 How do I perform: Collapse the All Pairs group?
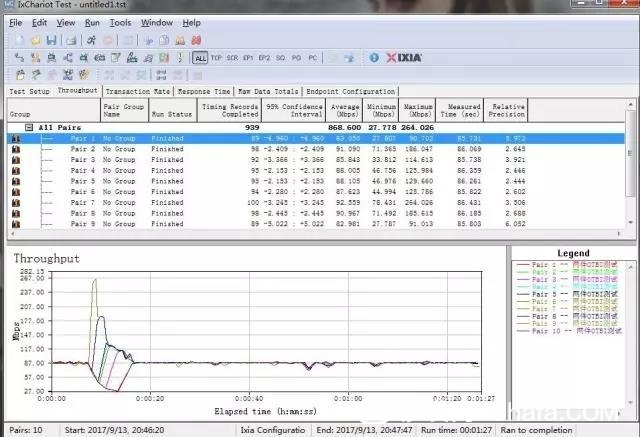click(29, 127)
